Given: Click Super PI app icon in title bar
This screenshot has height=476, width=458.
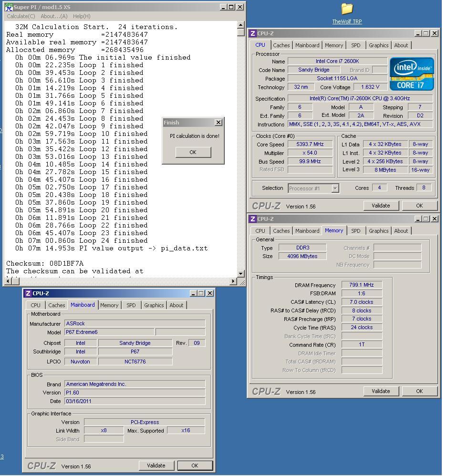Looking at the screenshot, I should click(9, 7).
